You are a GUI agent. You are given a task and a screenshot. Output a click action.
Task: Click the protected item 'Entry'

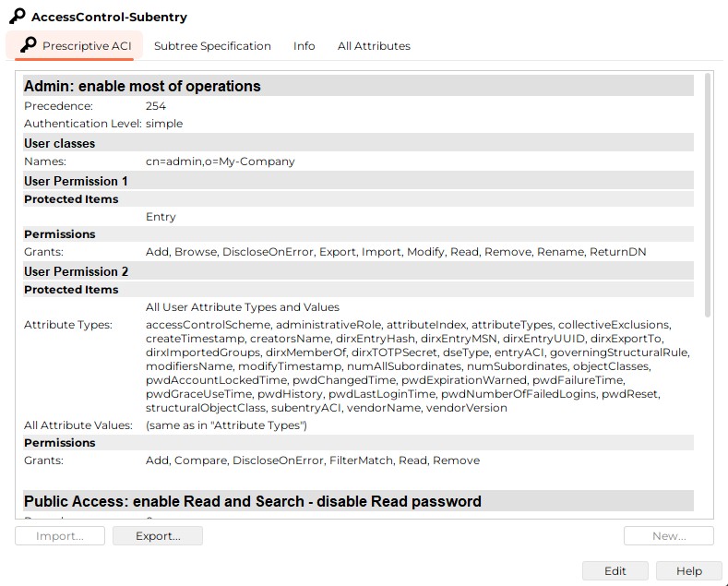(x=161, y=217)
